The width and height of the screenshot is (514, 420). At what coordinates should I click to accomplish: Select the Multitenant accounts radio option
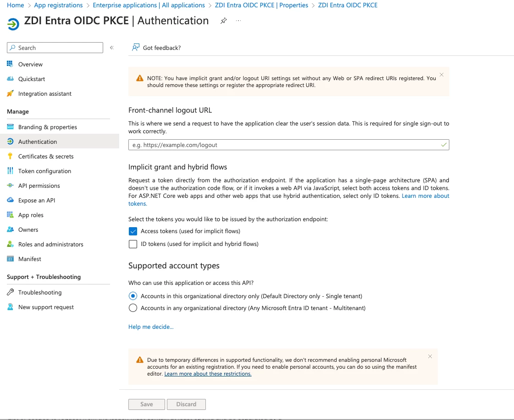[x=133, y=308]
